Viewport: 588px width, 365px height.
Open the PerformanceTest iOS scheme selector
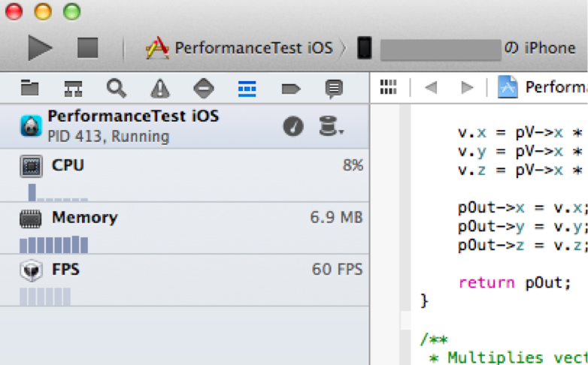239,48
